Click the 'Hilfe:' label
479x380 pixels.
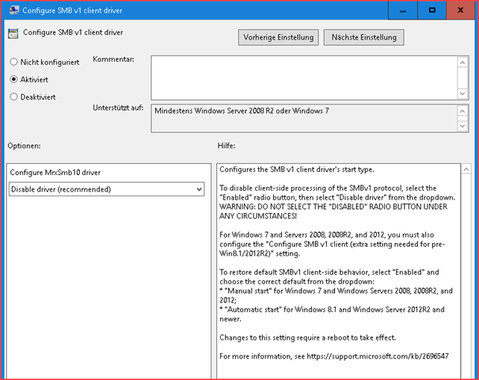click(226, 146)
